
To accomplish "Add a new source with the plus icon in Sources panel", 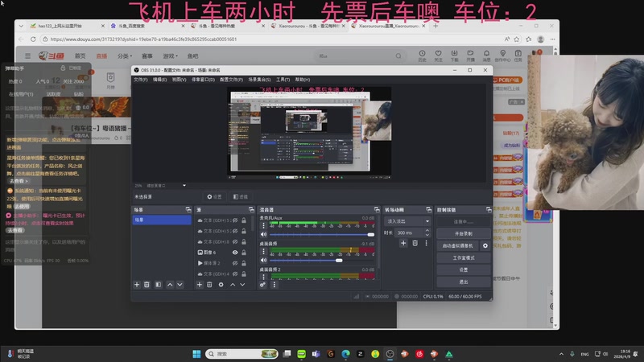I will [x=199, y=285].
